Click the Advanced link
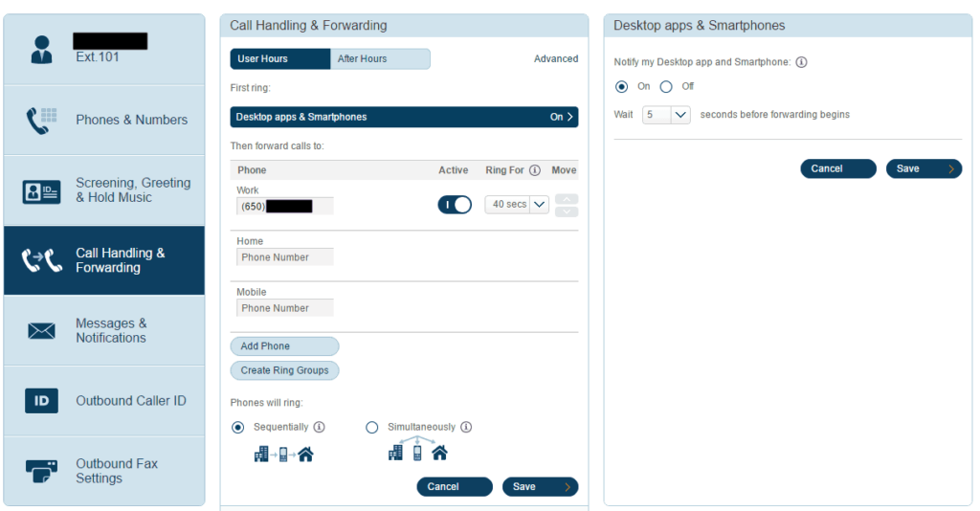The width and height of the screenshot is (980, 511). pos(556,58)
